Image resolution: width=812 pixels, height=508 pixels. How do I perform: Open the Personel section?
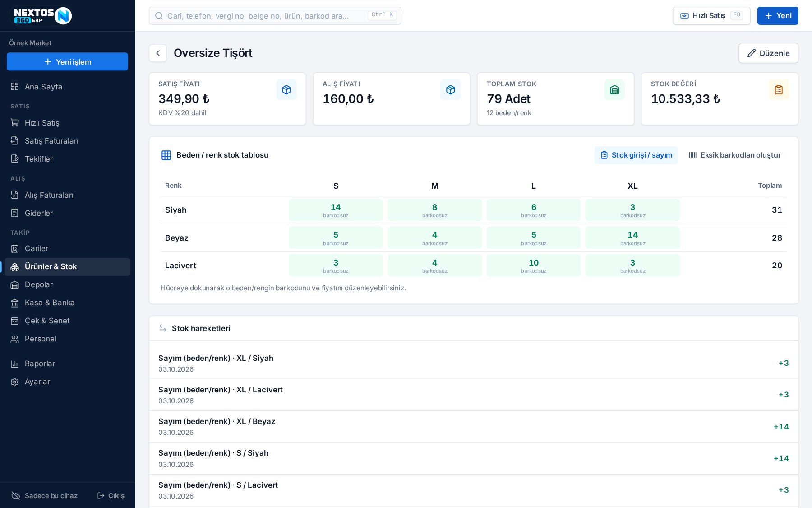(x=68, y=339)
